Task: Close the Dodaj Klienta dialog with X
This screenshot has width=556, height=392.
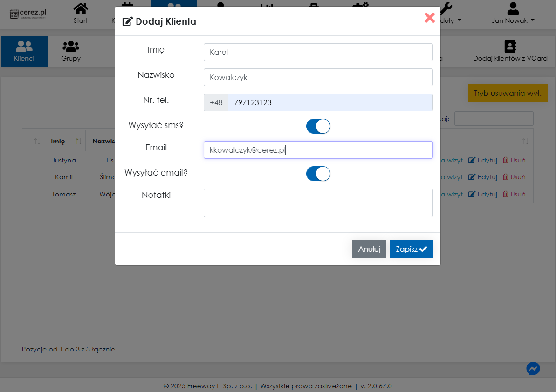Action: [x=429, y=18]
